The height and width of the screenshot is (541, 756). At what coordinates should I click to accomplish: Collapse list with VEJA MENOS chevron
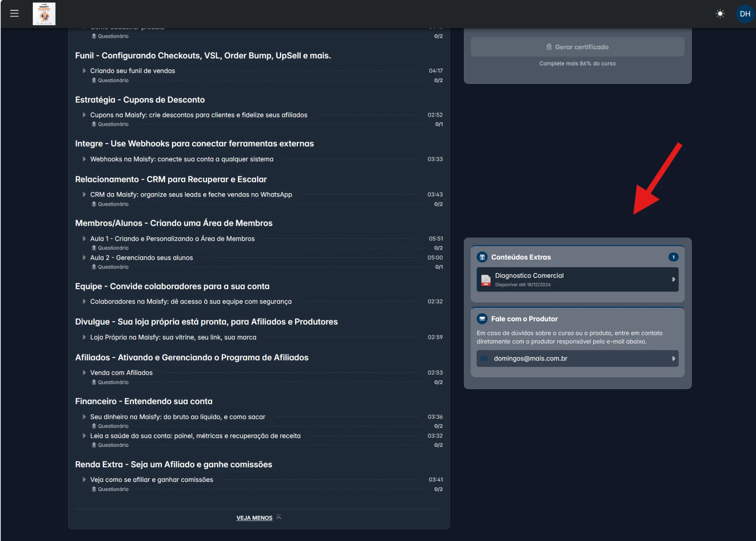[x=279, y=517]
